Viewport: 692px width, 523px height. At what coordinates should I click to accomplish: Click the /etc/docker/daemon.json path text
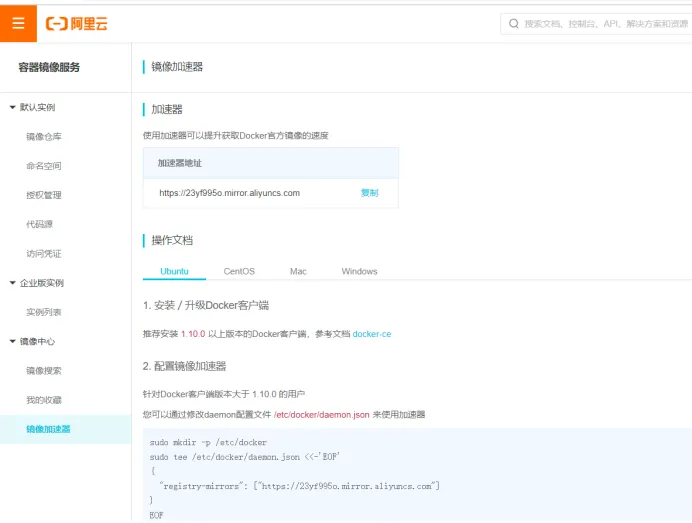[321, 414]
